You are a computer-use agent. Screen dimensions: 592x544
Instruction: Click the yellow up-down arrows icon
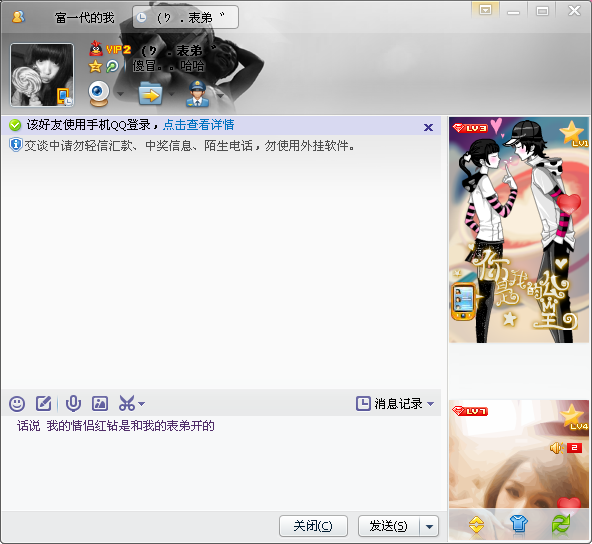coord(476,524)
